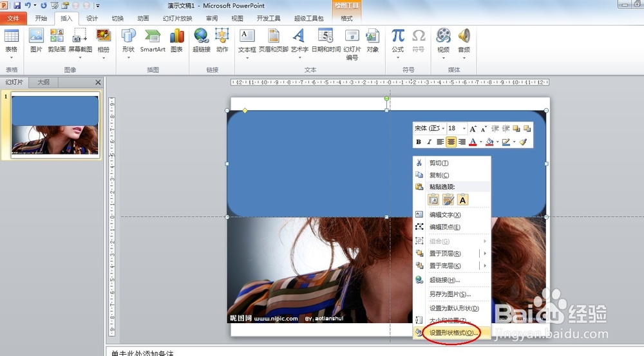This screenshot has height=356, width=644.
Task: Choose 设置为默认形状 in context menu
Action: pyautogui.click(x=452, y=308)
